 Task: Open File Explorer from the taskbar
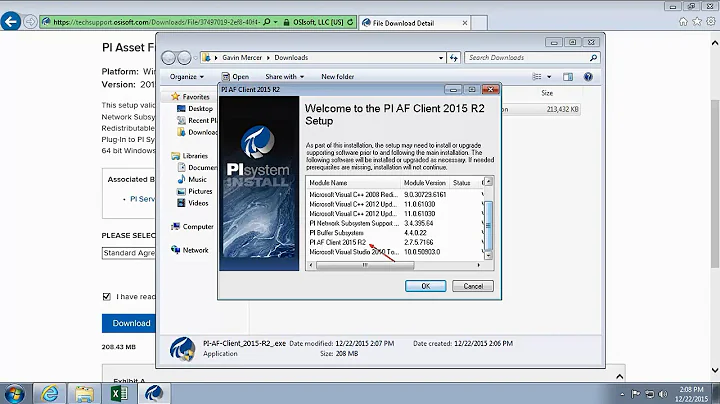click(84, 394)
